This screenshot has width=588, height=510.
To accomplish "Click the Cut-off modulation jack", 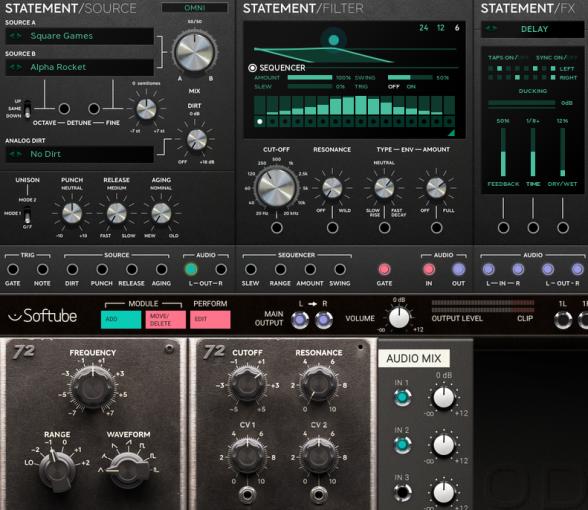I will tap(277, 228).
